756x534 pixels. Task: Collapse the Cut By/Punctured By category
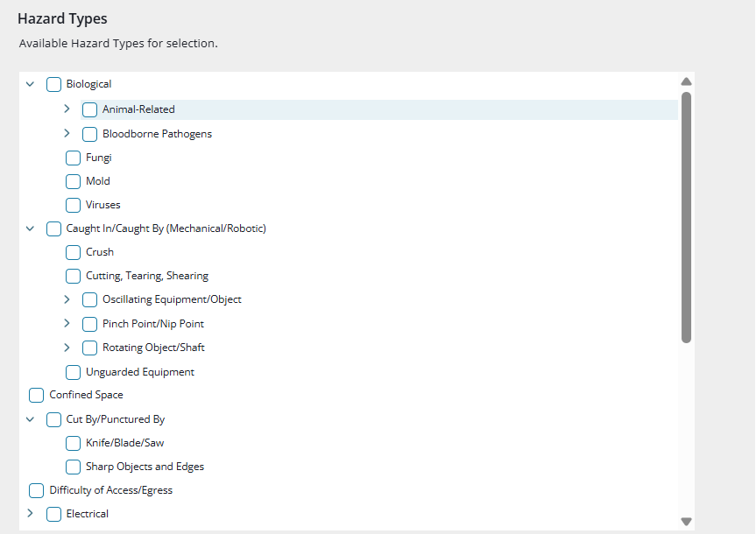(30, 419)
